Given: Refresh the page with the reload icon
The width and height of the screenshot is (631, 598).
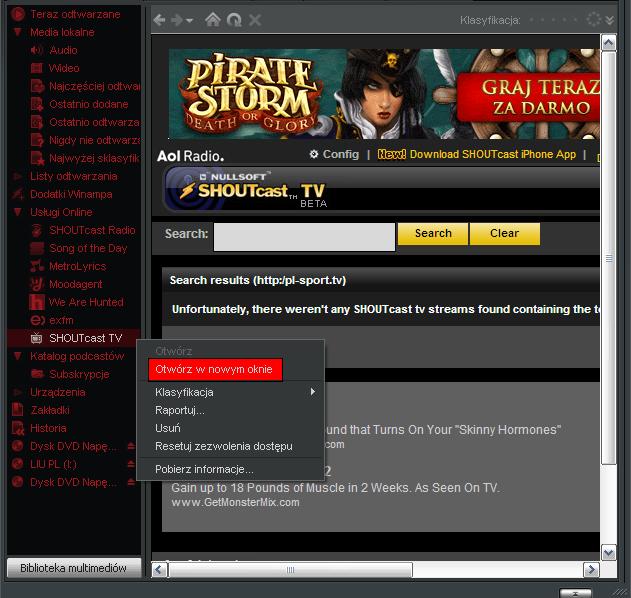Looking at the screenshot, I should 234,19.
